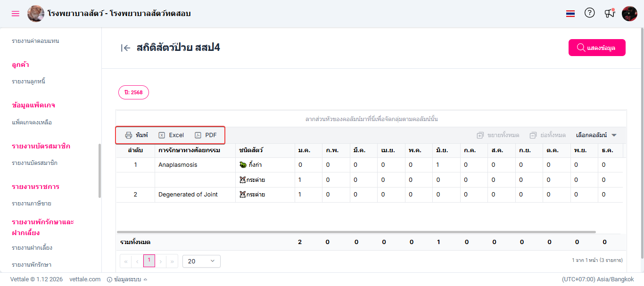
Task: Click the Thai flag language icon
Action: 570,14
